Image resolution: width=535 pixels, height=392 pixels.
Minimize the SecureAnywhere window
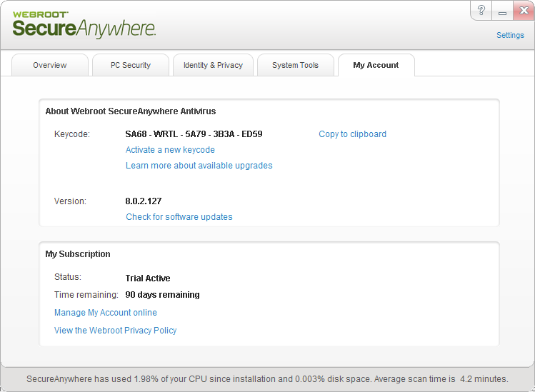click(502, 10)
